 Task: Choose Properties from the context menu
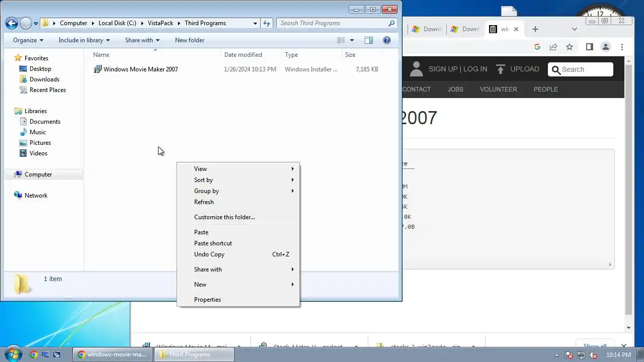(238, 300)
